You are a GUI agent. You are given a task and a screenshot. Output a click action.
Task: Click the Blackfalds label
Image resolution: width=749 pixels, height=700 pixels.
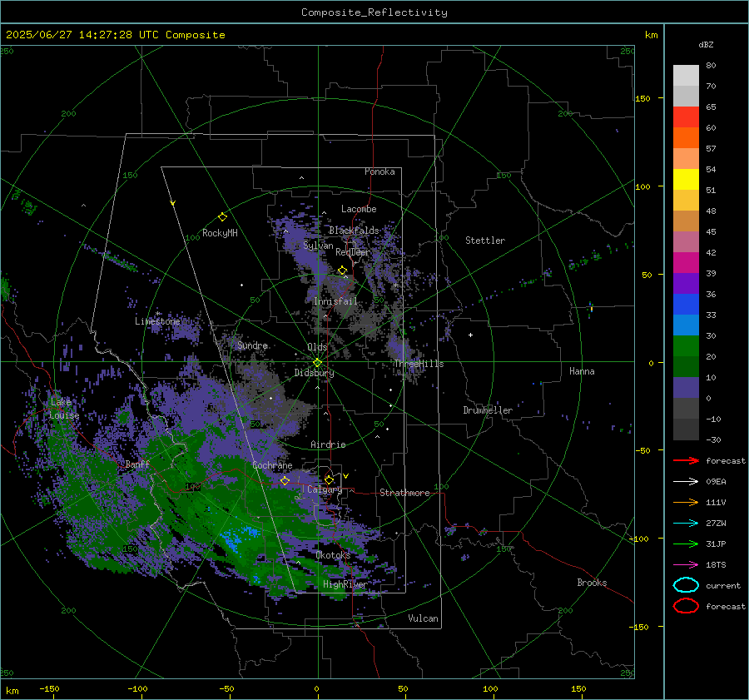[x=354, y=231]
